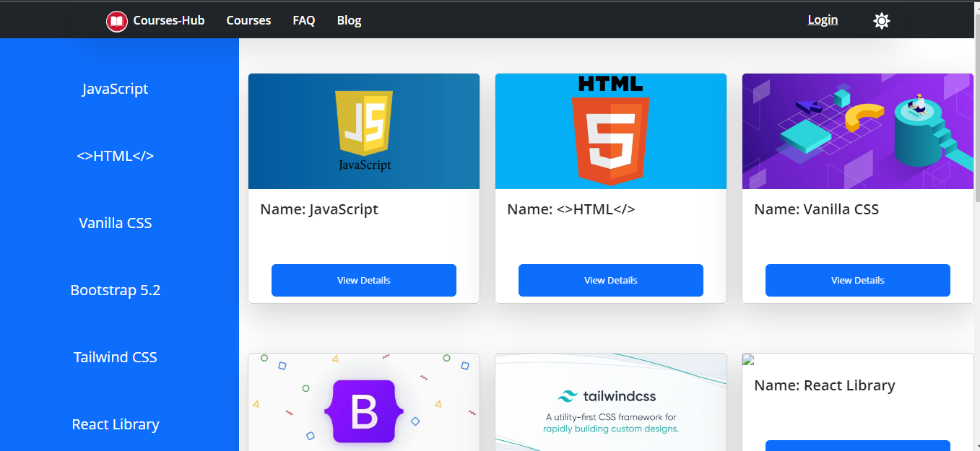Viewport: 980px width, 451px height.
Task: View details of the JavaScript course
Action: pos(364,280)
